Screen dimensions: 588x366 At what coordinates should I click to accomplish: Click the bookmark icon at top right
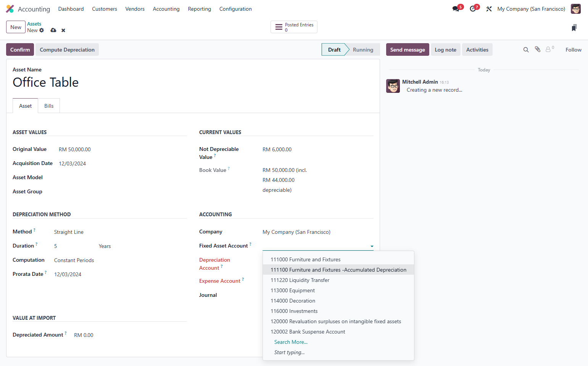574,28
